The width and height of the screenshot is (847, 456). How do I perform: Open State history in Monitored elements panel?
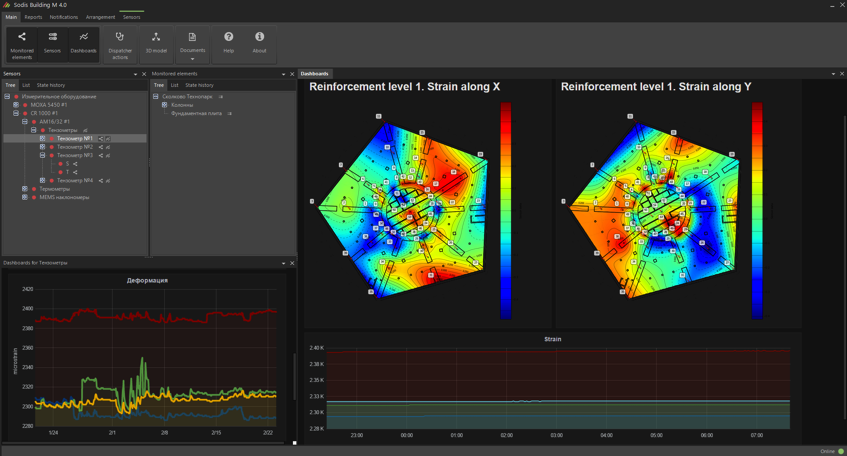point(199,85)
